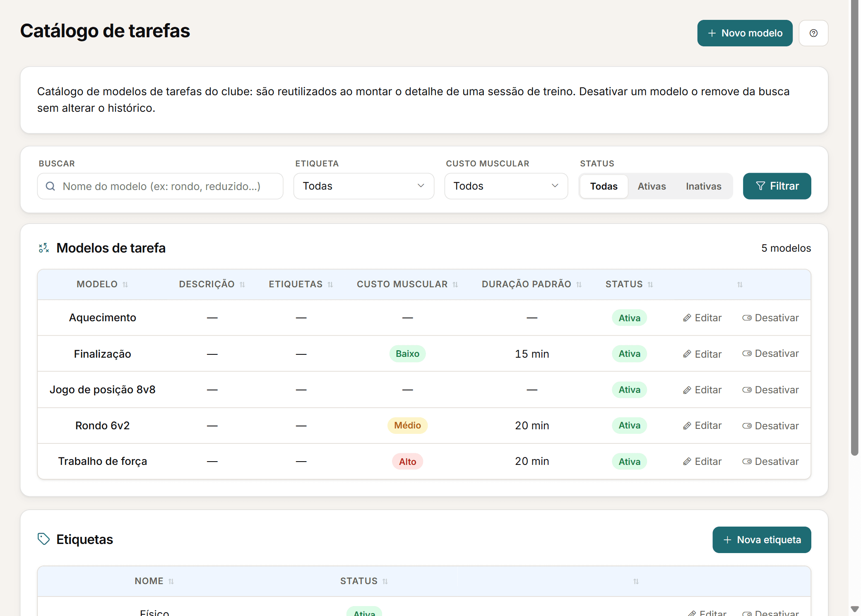Sort by Duração padrão column icon
861x616 pixels.
click(579, 284)
